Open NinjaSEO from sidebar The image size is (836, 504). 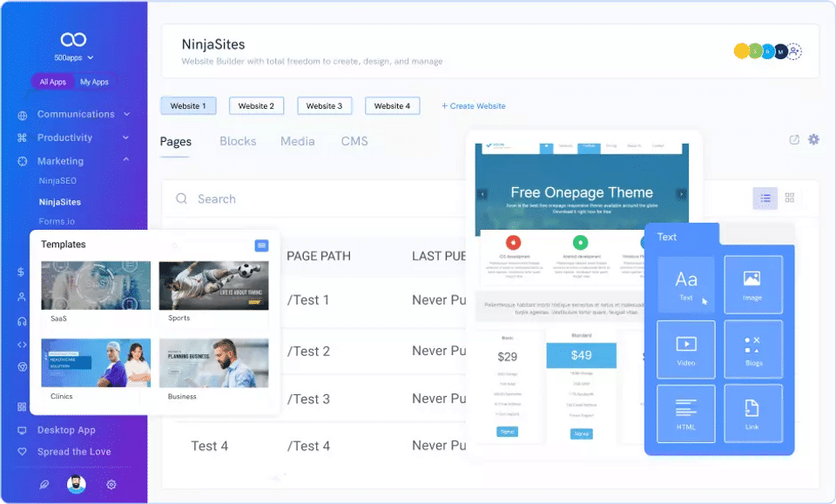coord(57,180)
